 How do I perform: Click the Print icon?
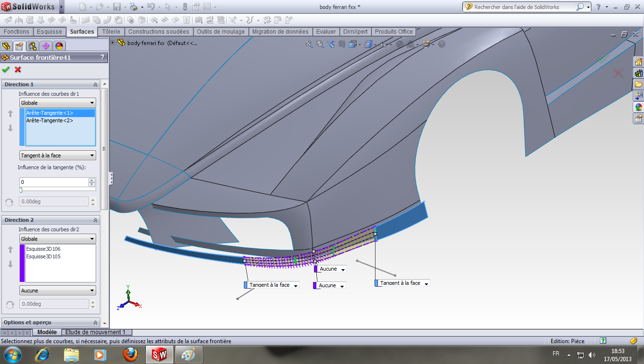coord(134,7)
